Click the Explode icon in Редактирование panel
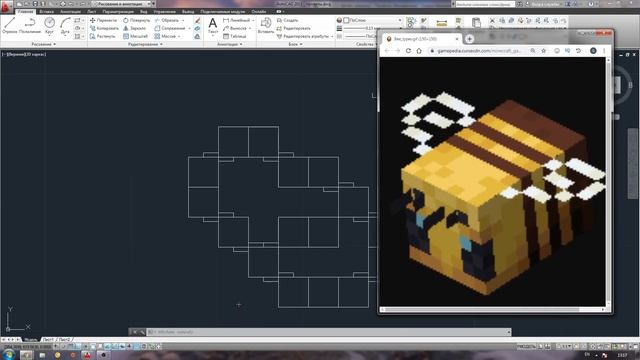The width and height of the screenshot is (640, 360). pyautogui.click(x=198, y=29)
